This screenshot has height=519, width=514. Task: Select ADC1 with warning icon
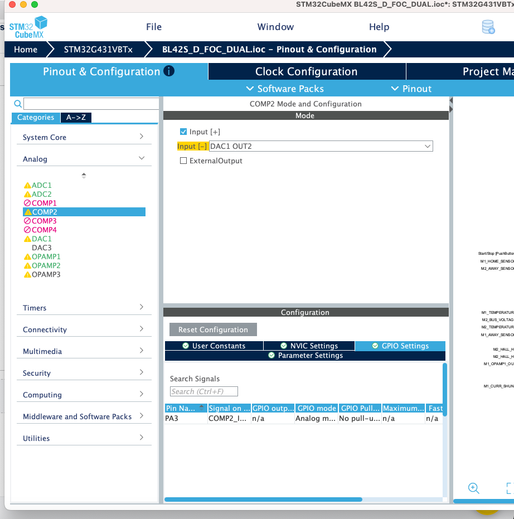tap(38, 185)
